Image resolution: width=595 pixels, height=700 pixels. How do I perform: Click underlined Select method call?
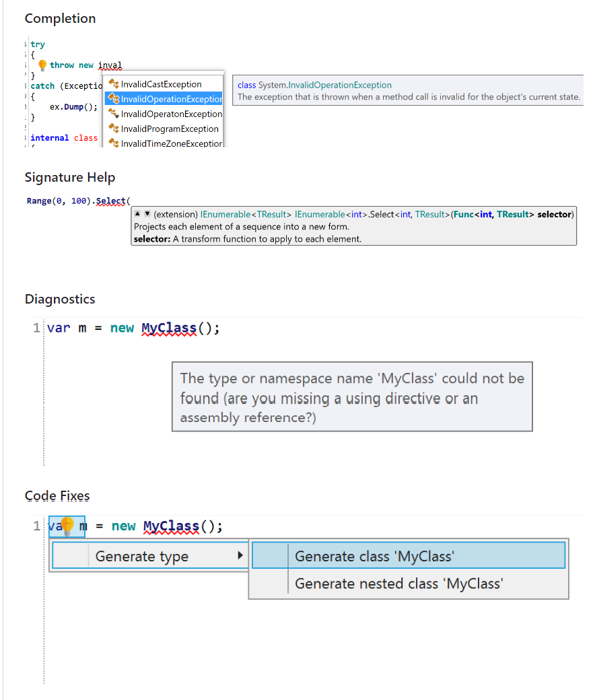[110, 201]
